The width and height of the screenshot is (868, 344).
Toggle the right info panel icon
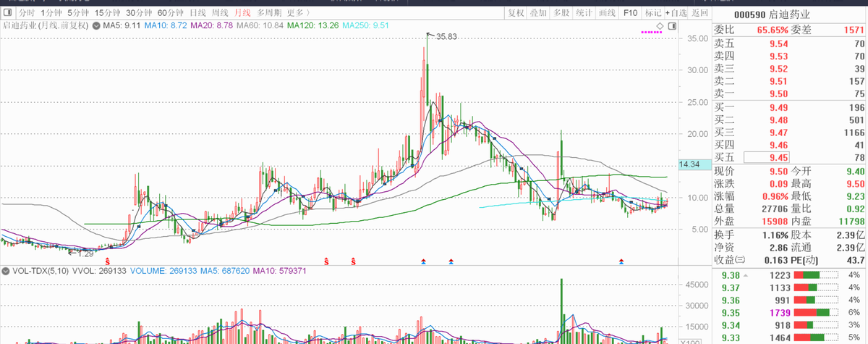pyautogui.click(x=672, y=25)
